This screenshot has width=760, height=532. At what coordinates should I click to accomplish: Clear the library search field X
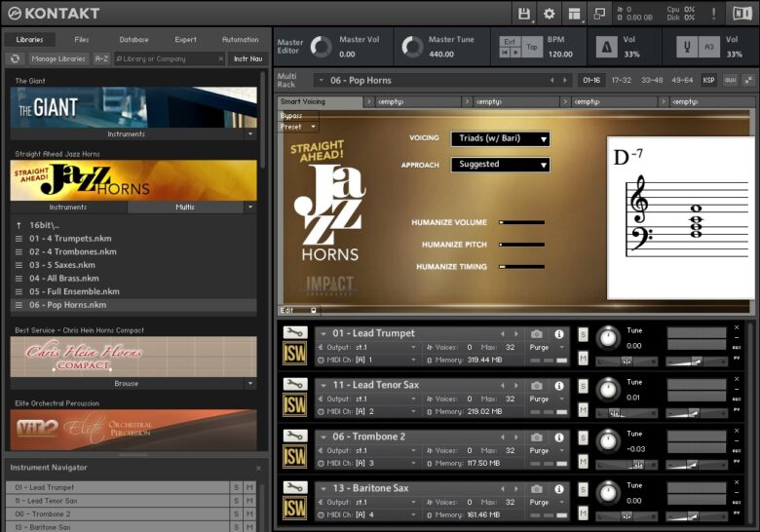pos(221,58)
